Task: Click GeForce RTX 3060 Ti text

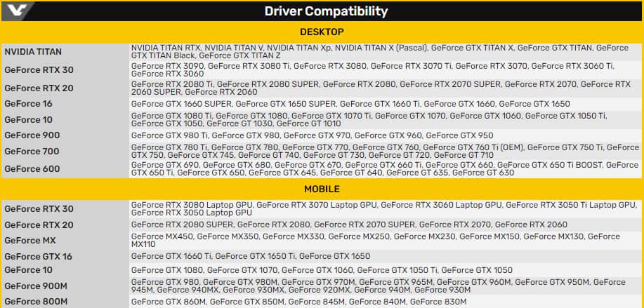Action: click(x=573, y=66)
